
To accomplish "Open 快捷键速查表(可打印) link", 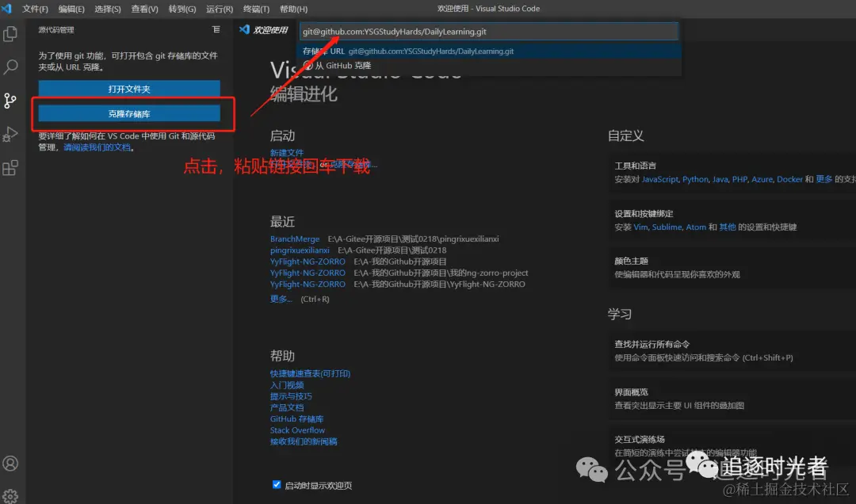I will [x=310, y=373].
